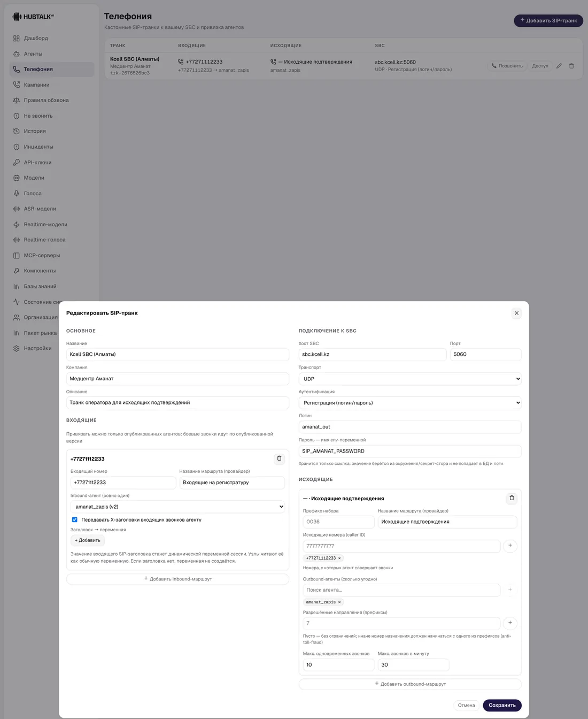Click plus button beside allowed prefixes input
Screen dimensions: 588x719
tap(510, 623)
